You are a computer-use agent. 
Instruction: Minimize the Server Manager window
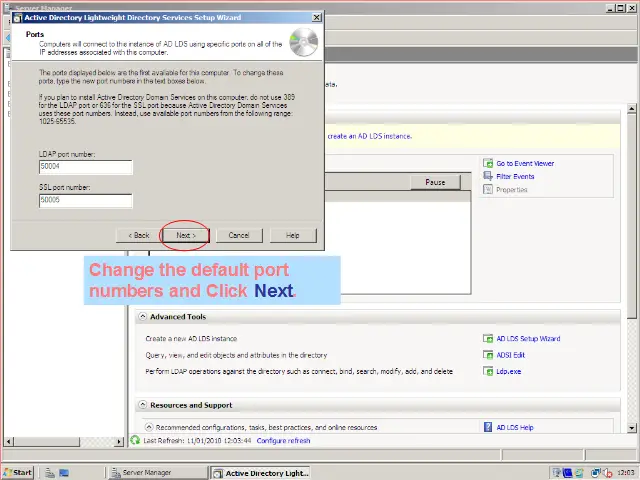click(x=610, y=8)
